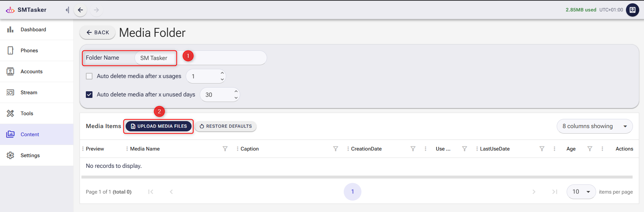Open the Dashboard menu item
Viewport: 644px width, 212px height.
click(x=33, y=29)
